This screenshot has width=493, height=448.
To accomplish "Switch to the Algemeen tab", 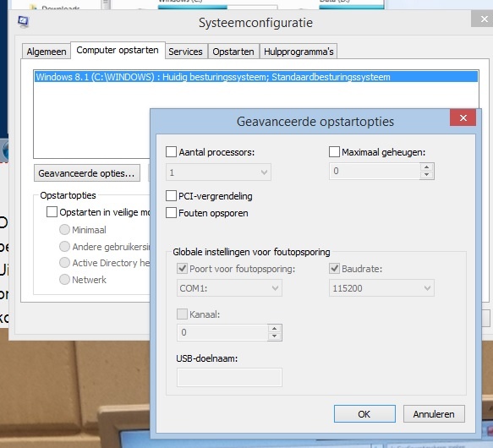I will point(47,52).
